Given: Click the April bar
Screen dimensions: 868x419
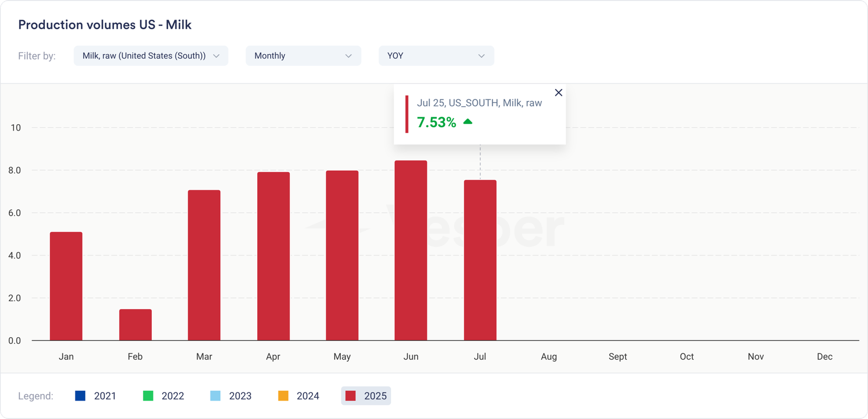Looking at the screenshot, I should [273, 256].
